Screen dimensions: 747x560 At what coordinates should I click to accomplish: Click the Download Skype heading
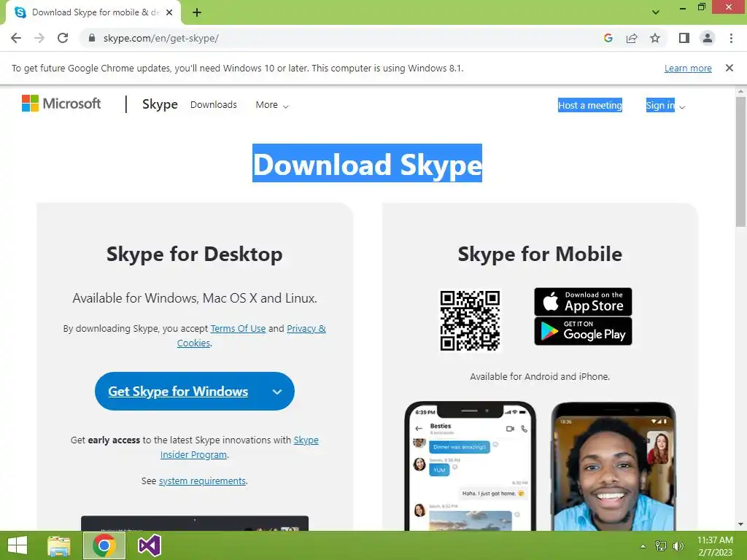(368, 163)
